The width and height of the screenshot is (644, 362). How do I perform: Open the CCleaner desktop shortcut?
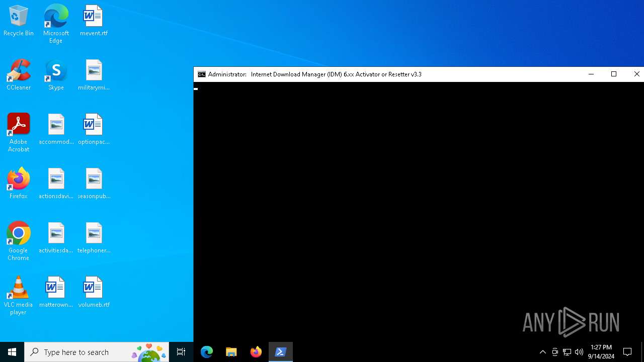coord(19,75)
